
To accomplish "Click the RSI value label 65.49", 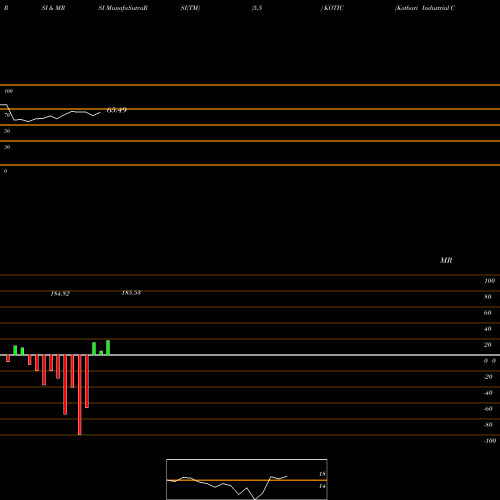I will (x=117, y=110).
